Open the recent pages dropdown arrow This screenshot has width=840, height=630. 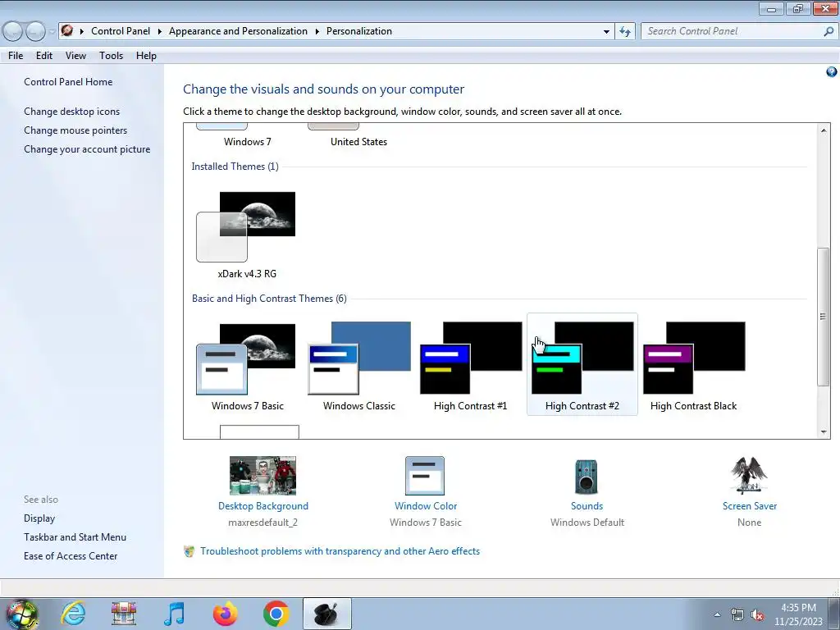[52, 32]
